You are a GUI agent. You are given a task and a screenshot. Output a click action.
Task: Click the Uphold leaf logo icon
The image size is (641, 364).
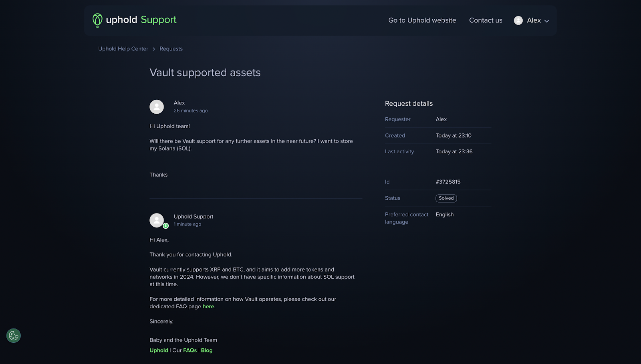click(x=97, y=20)
